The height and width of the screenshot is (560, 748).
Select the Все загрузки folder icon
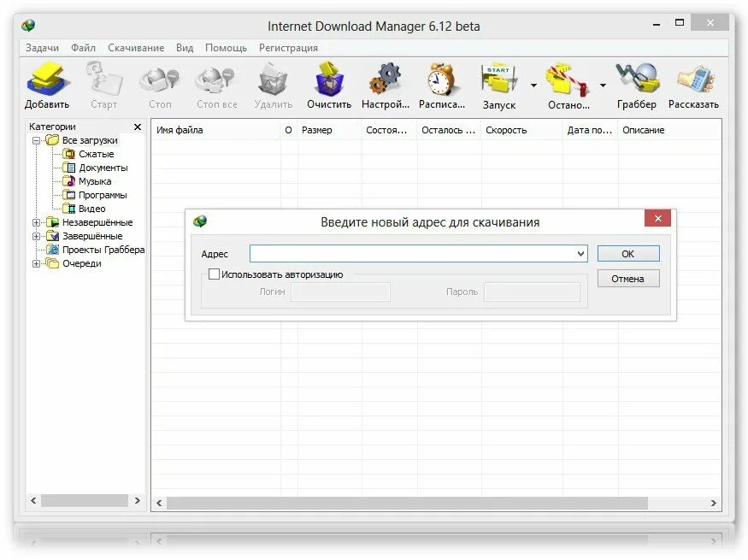click(52, 140)
